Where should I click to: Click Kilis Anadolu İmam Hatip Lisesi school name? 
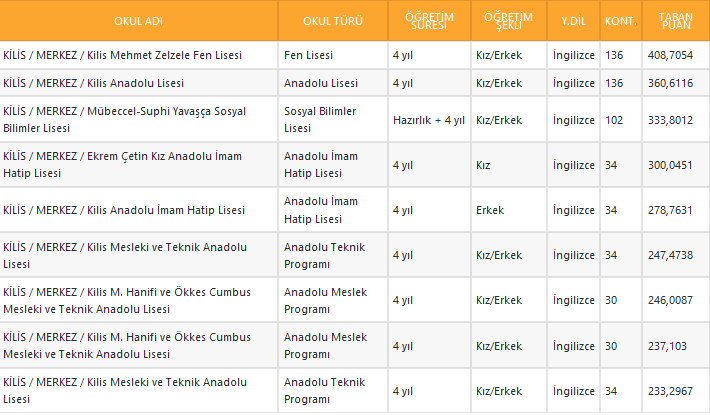click(124, 210)
